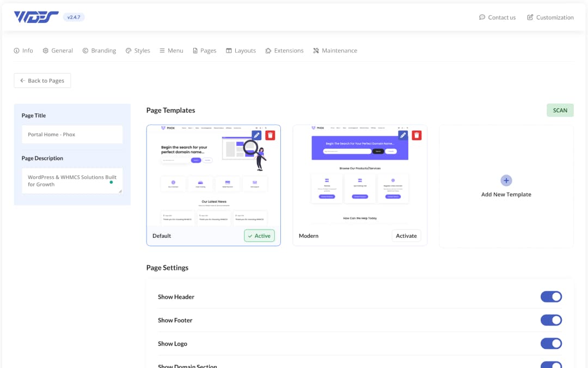Click the Show Logo label

point(172,343)
